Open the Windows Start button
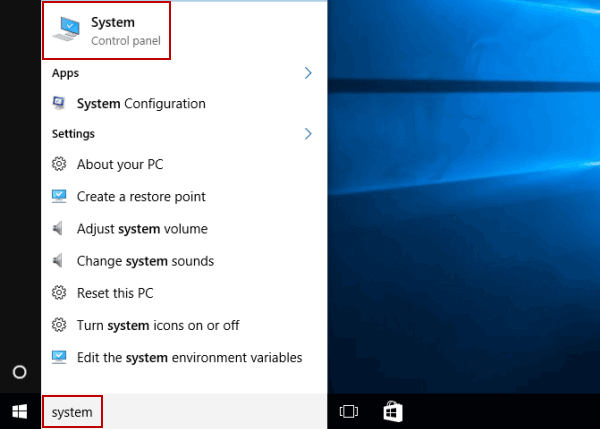This screenshot has height=429, width=600. (19, 411)
